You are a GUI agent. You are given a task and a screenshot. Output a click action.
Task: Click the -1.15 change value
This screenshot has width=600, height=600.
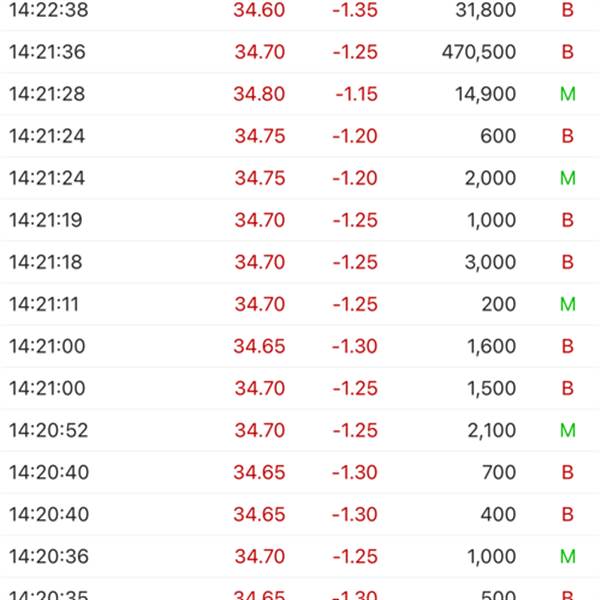pyautogui.click(x=357, y=94)
